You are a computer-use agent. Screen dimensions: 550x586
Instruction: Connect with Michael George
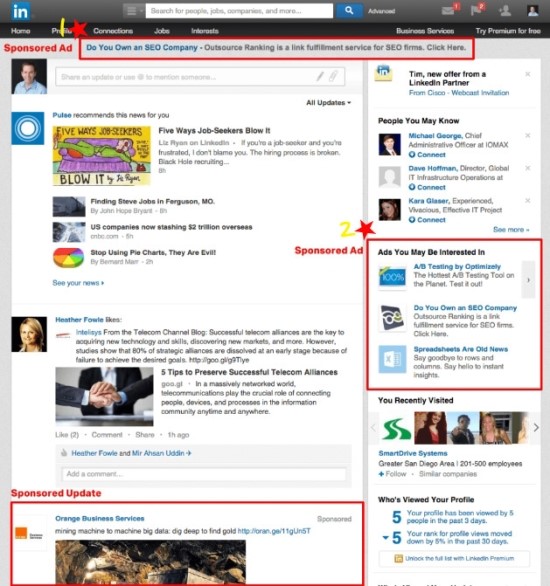(x=427, y=155)
